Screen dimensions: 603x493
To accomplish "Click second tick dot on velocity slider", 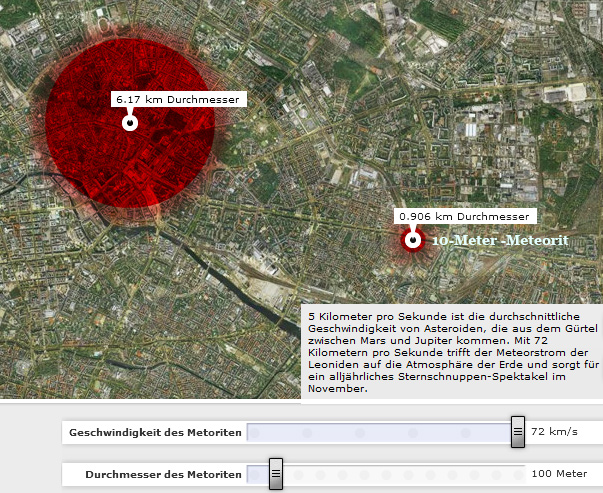I will tap(307, 433).
